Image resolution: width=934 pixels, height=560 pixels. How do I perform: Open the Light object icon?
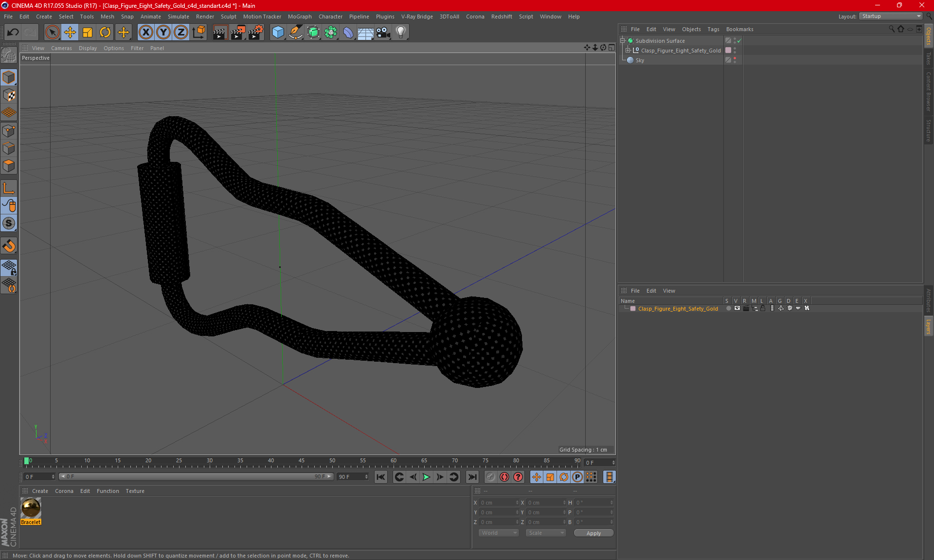tap(400, 33)
